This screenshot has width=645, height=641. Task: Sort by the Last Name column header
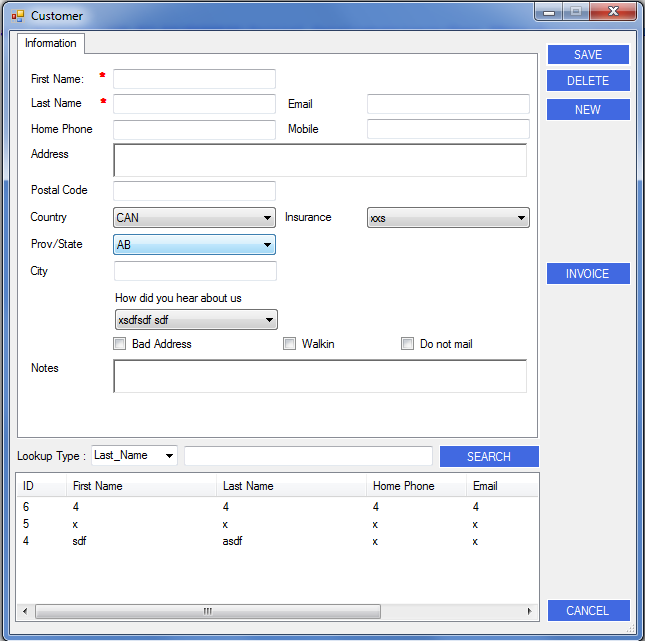(x=290, y=486)
